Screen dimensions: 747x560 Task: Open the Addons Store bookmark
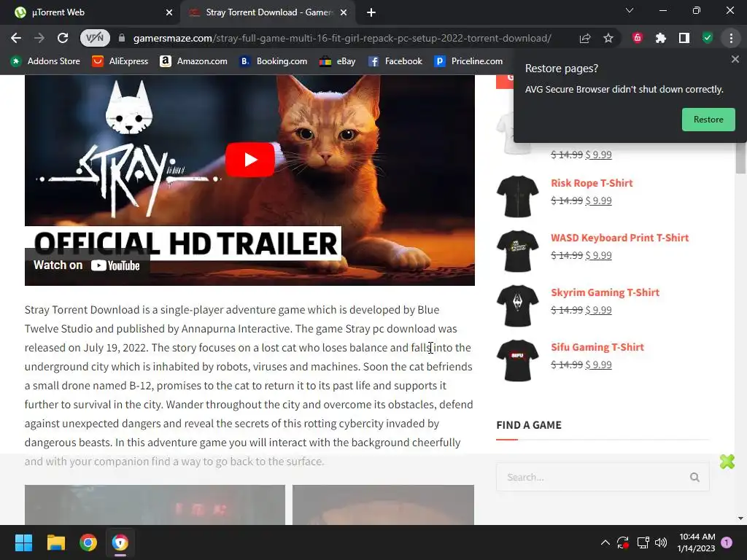(x=46, y=61)
